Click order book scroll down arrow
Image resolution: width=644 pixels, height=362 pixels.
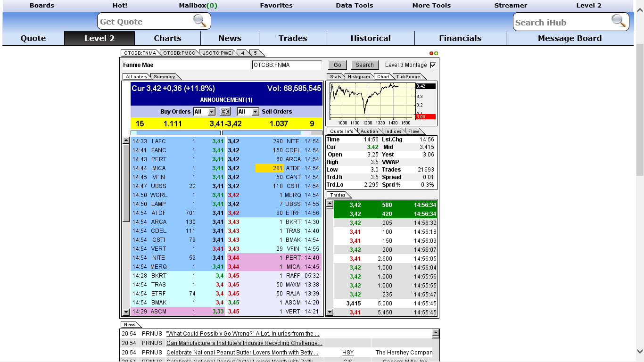pyautogui.click(x=126, y=312)
